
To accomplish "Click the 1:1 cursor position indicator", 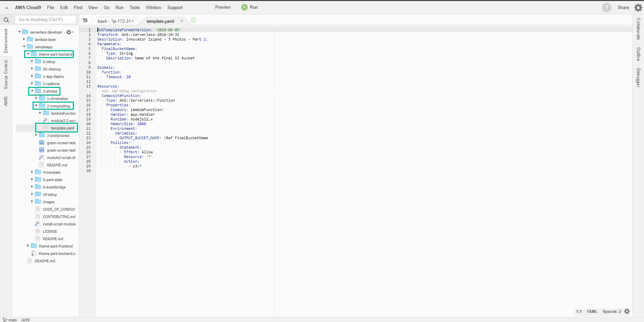I will [579, 312].
